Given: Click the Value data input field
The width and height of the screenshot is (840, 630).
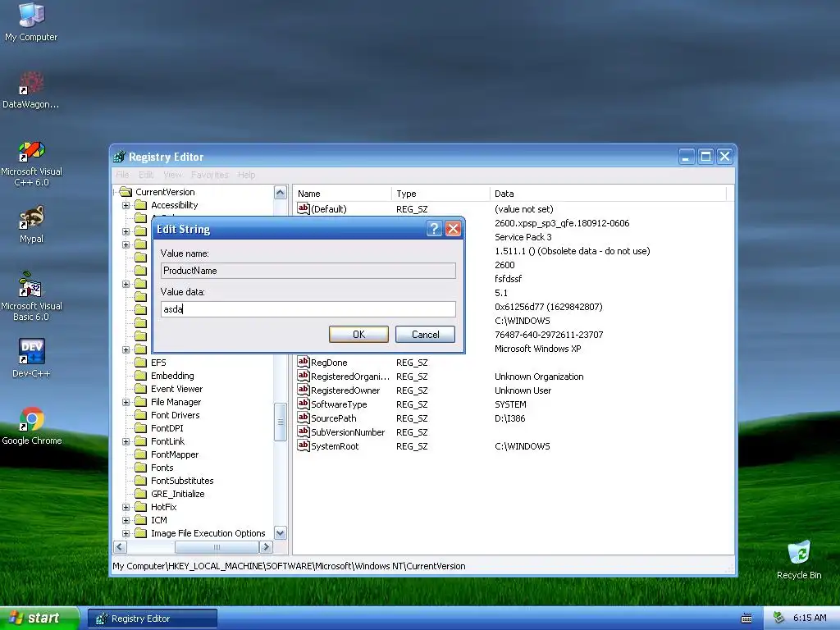Looking at the screenshot, I should [308, 309].
